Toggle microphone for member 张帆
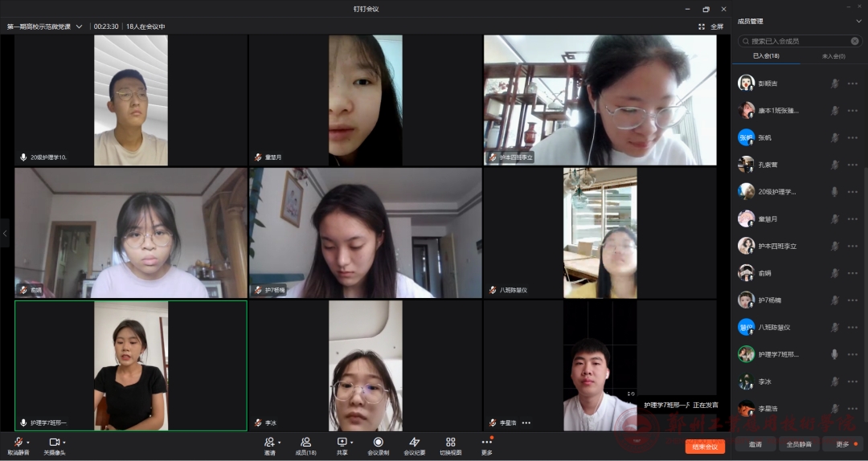 834,137
